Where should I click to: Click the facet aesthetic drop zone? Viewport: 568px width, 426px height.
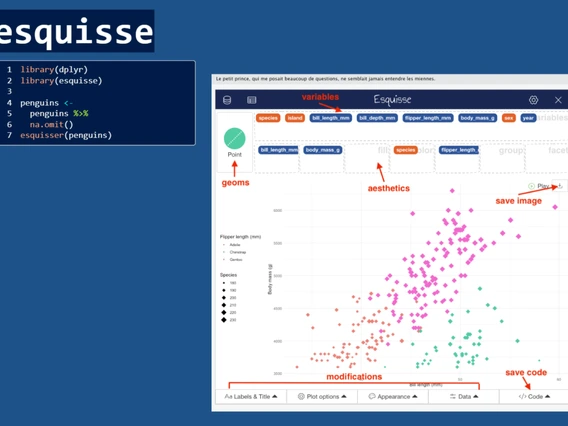547,158
